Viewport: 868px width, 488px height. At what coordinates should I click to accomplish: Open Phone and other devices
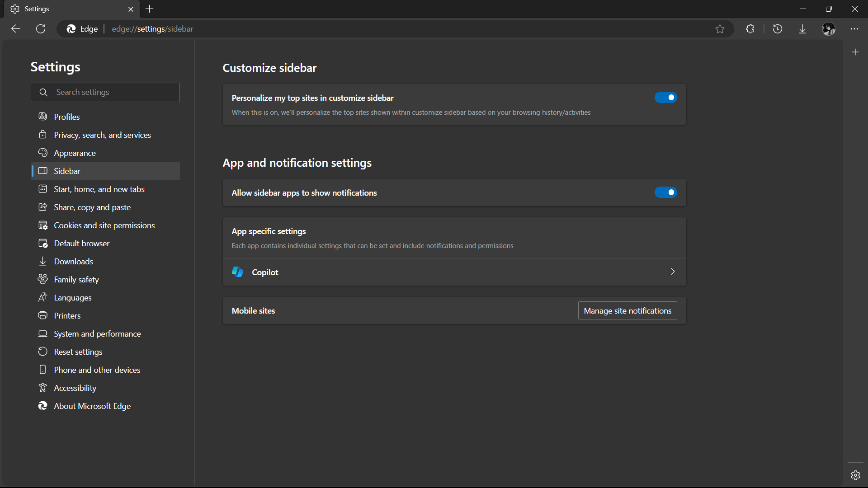105,370
